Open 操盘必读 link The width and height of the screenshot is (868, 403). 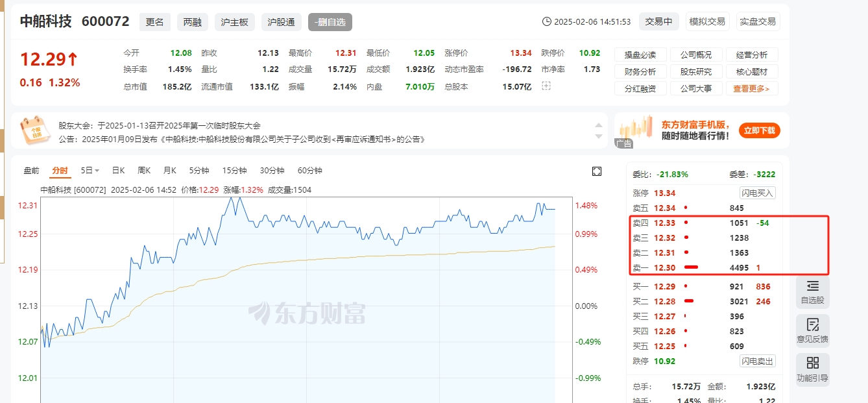640,55
